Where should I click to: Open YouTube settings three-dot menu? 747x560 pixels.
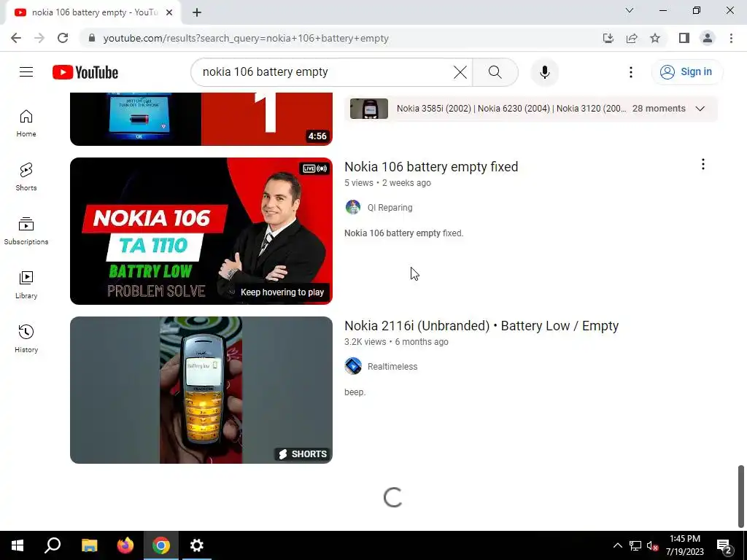pos(631,72)
